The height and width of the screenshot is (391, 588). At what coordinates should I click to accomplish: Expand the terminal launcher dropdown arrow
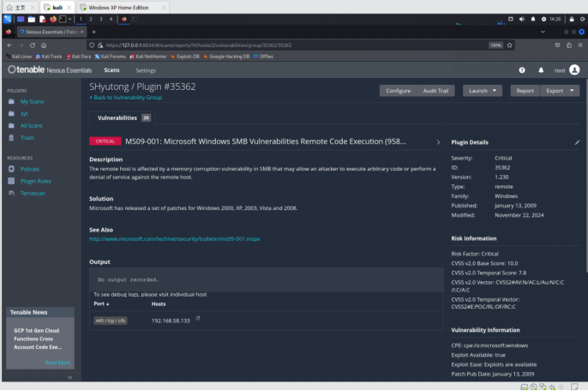coord(69,19)
